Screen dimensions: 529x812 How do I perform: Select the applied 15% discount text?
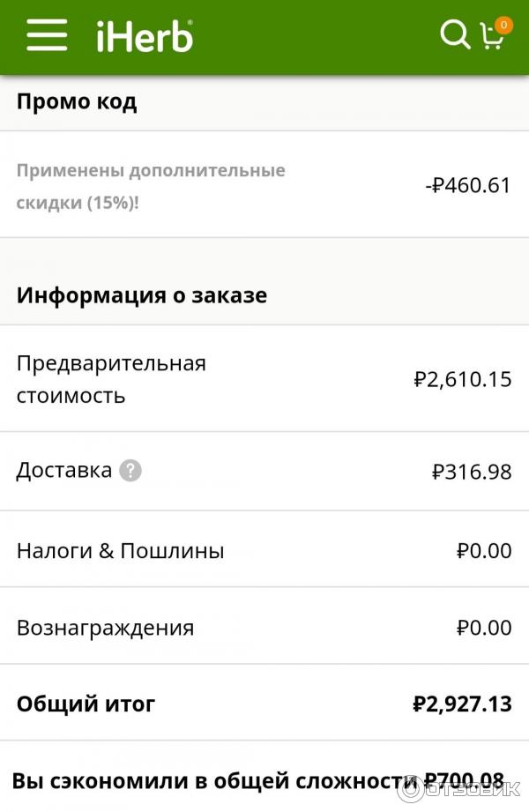coord(151,186)
